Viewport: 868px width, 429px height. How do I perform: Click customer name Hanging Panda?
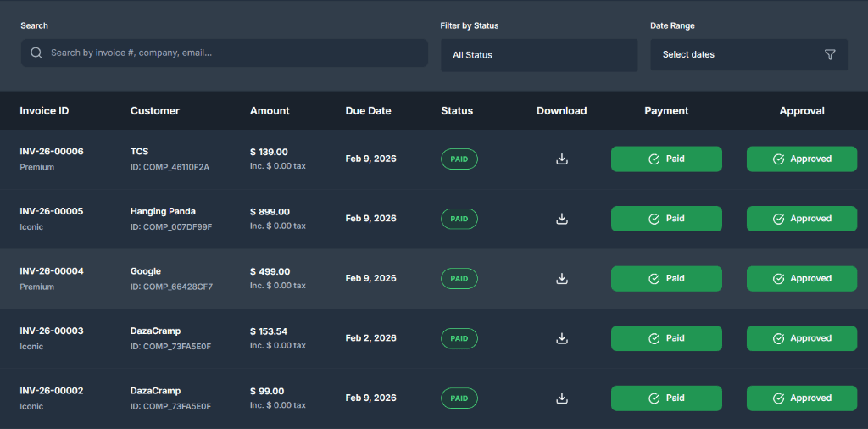[163, 211]
